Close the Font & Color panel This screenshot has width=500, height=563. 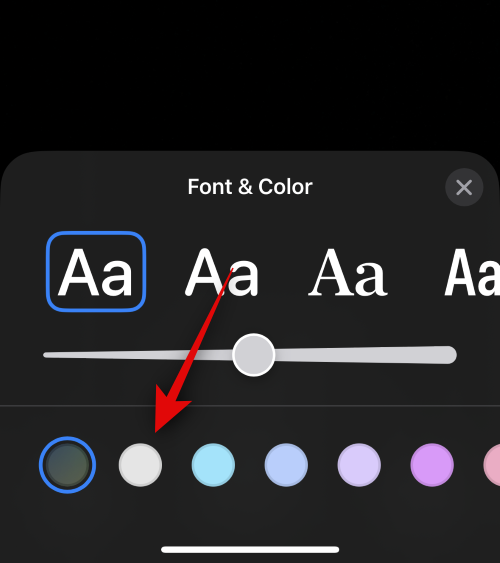pyautogui.click(x=464, y=187)
